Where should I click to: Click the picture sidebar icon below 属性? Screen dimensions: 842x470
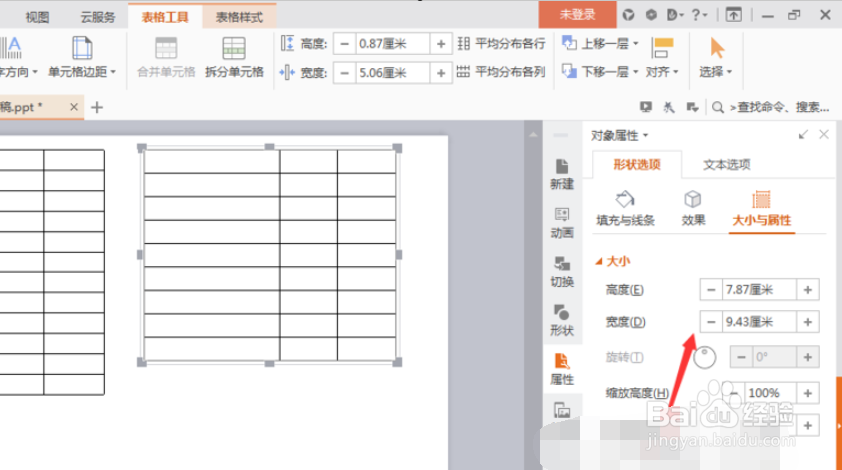pos(562,411)
